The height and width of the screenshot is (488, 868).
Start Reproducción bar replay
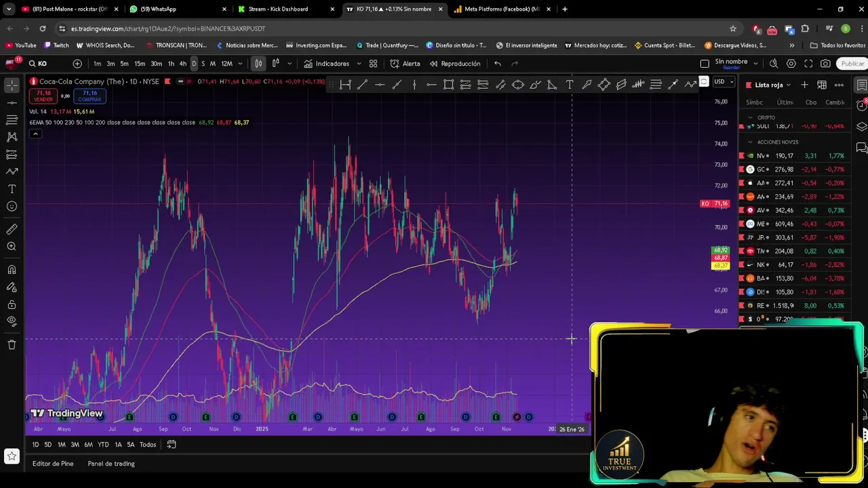point(454,64)
